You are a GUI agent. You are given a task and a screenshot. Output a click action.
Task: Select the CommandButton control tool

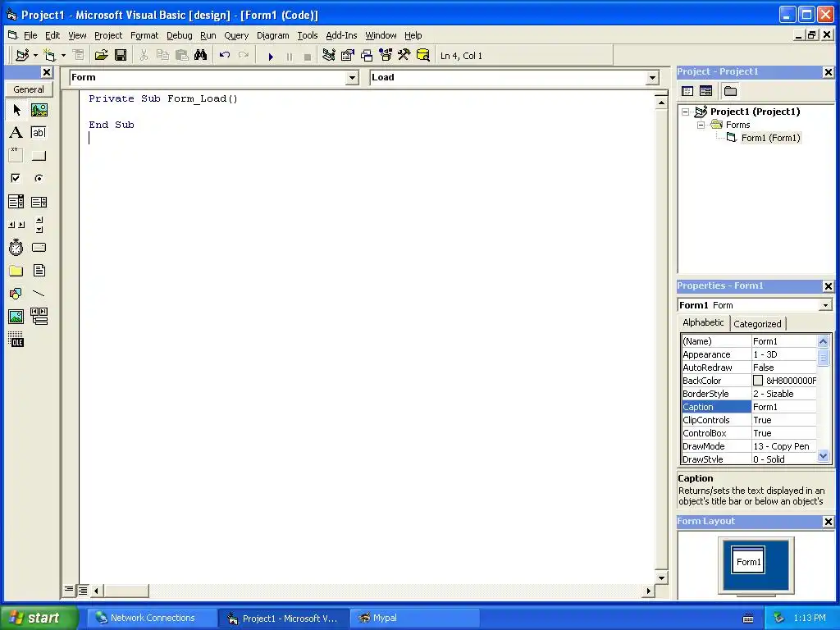[x=39, y=155]
